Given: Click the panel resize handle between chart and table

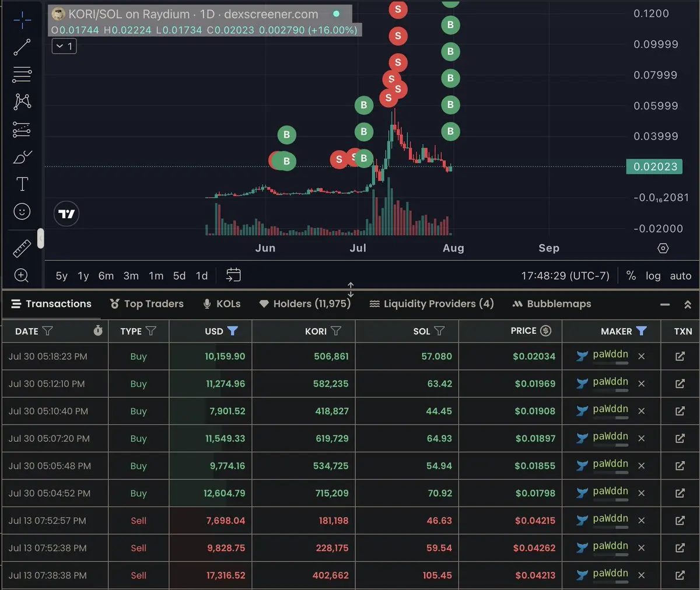Looking at the screenshot, I should point(351,289).
